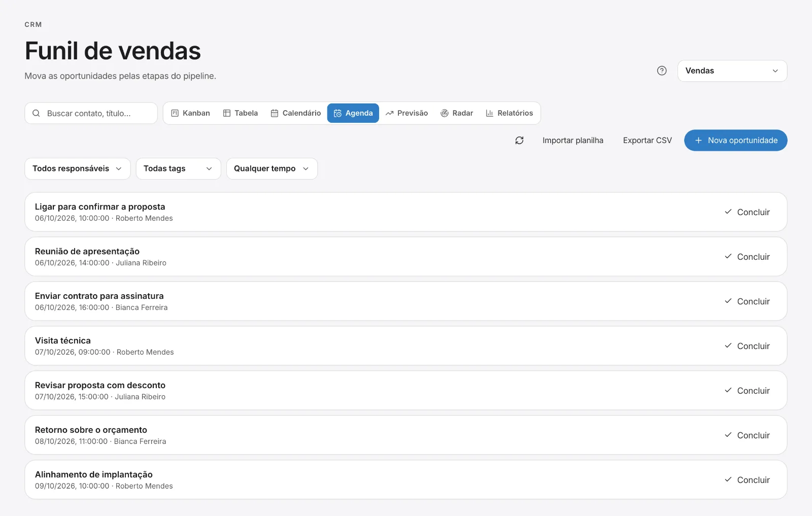
Task: Click the help question mark icon
Action: tap(662, 71)
